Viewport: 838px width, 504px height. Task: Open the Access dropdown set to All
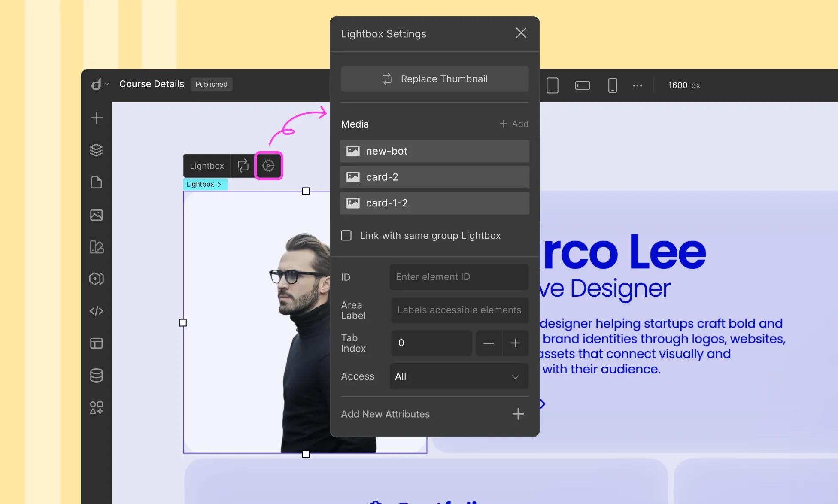459,376
